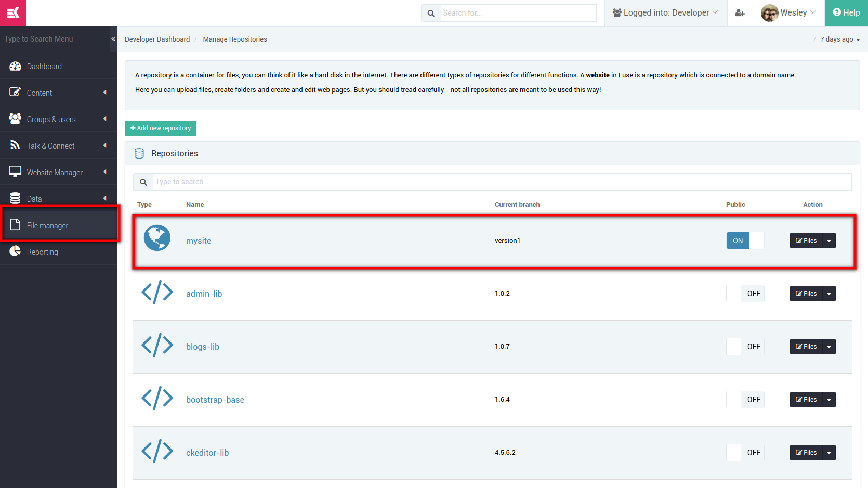The height and width of the screenshot is (488, 868).
Task: Collapse the sidebar with the double-chevron icon
Action: [113, 39]
